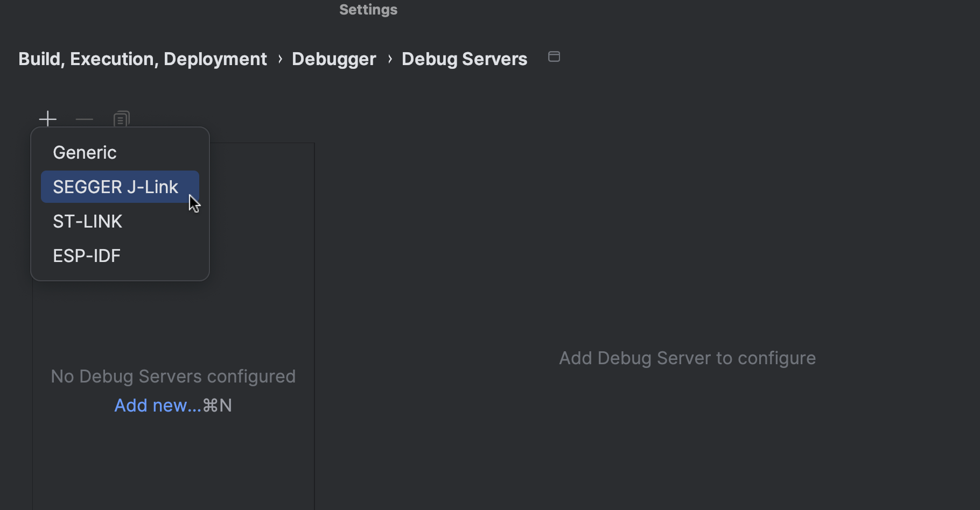Click the Remove debug server minus icon
This screenshot has height=510, width=980.
84,118
